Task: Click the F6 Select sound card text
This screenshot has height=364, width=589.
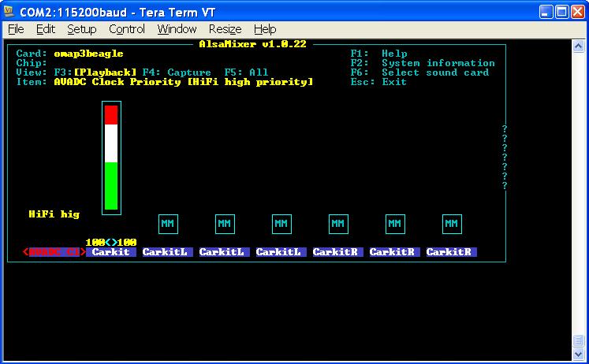Action: tap(419, 72)
